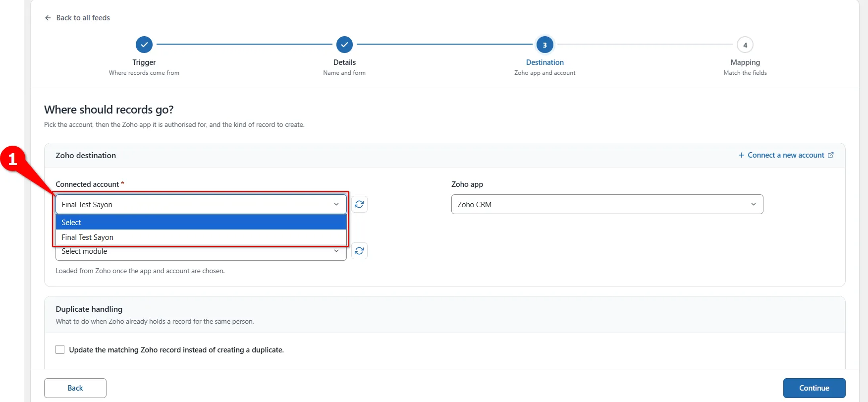Screen dimensions: 868x402
Task: Open the Zoho app dropdown
Action: 607,204
